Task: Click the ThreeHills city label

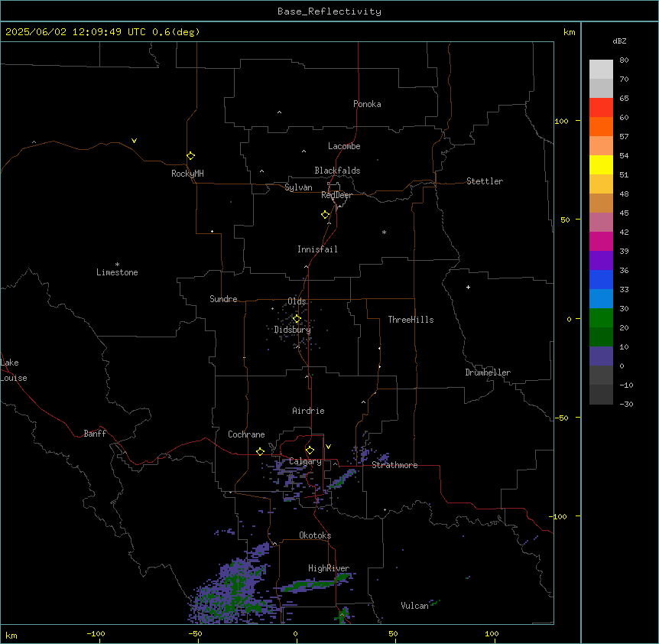Action: (411, 320)
